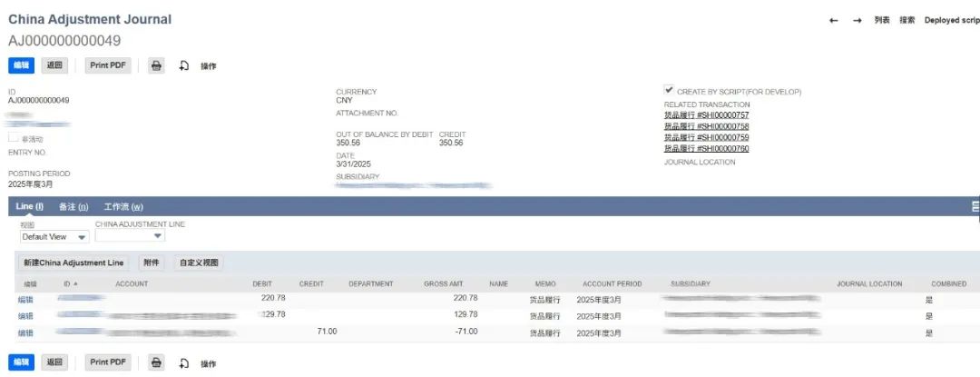Click 新建China Adjustment Line button
Viewport: 980px width, 377px height.
[x=73, y=263]
